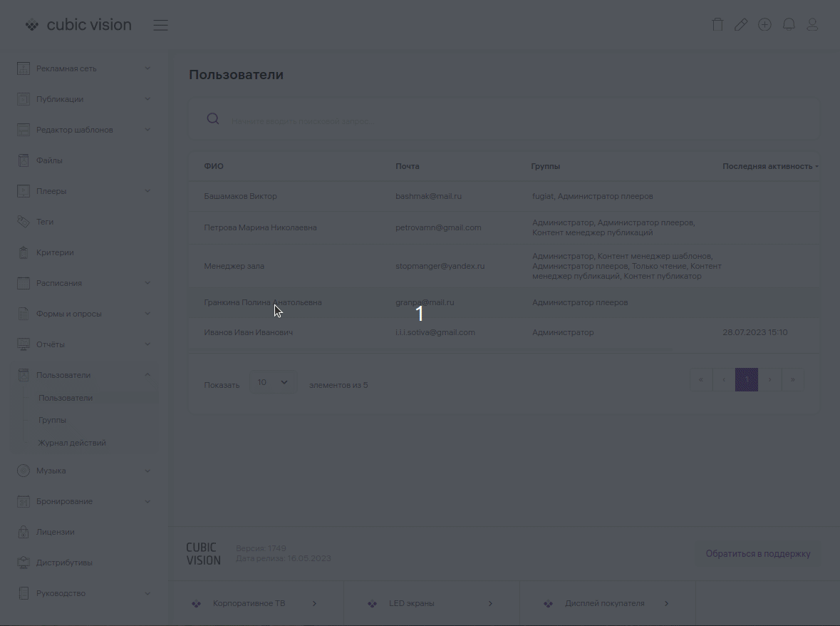840x626 pixels.
Task: Open the page size dropdown showing 10
Action: coord(273,383)
